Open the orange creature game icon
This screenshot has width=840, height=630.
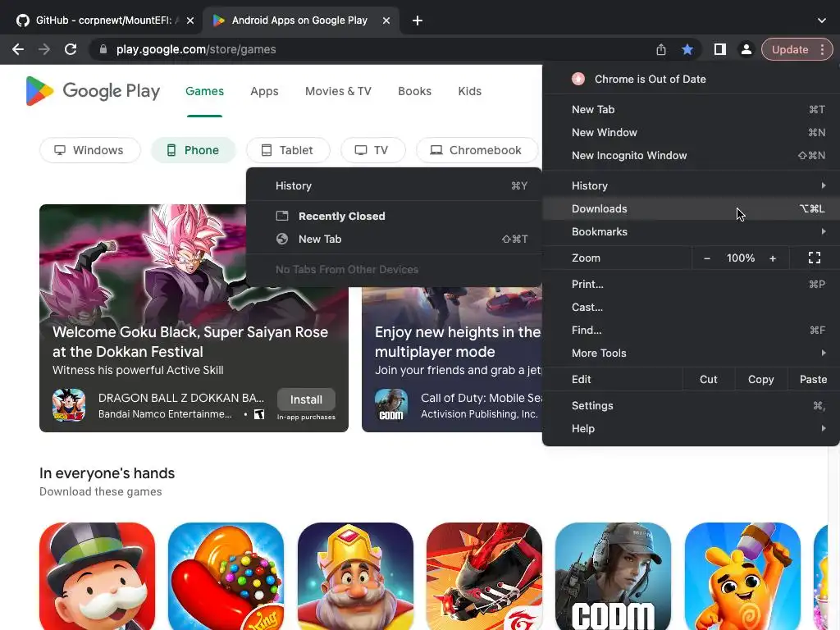click(x=742, y=577)
